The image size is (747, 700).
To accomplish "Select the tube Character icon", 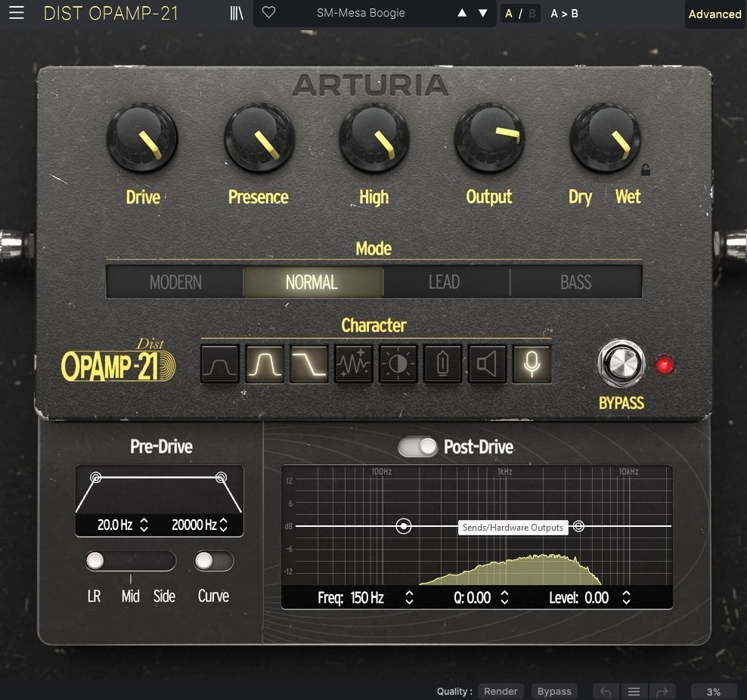I will click(x=442, y=364).
